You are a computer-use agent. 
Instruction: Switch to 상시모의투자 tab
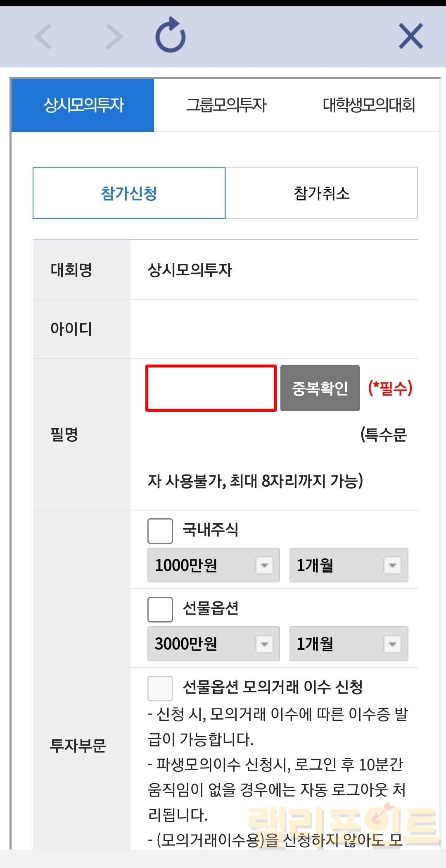pyautogui.click(x=83, y=105)
